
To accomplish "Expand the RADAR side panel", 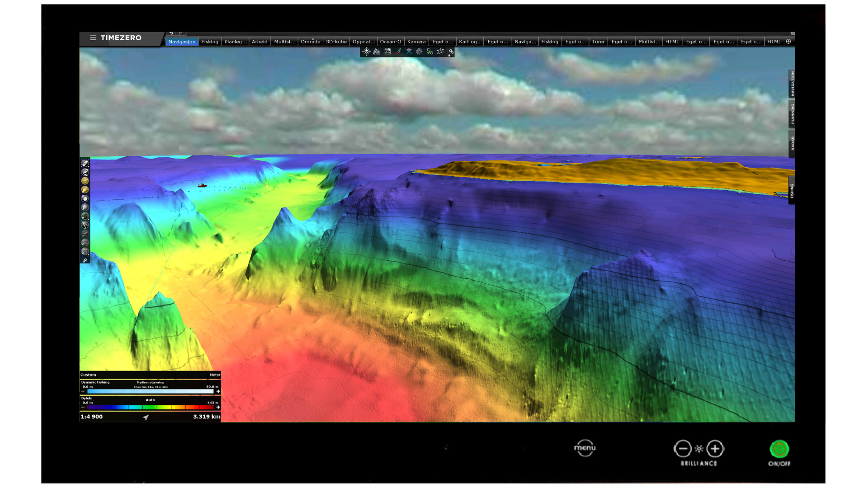I will click(x=792, y=144).
